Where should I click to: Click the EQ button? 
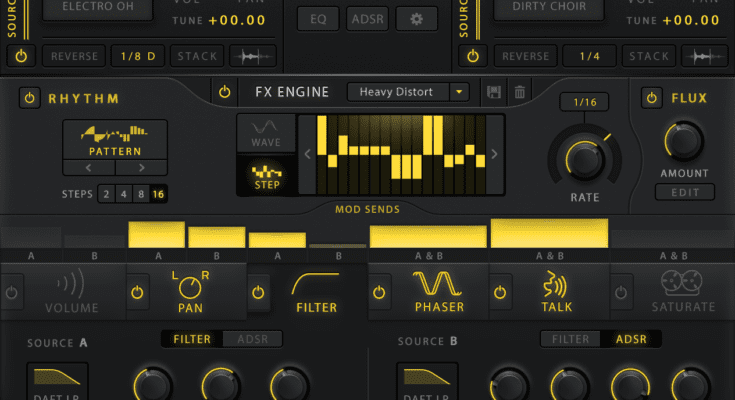pos(318,19)
